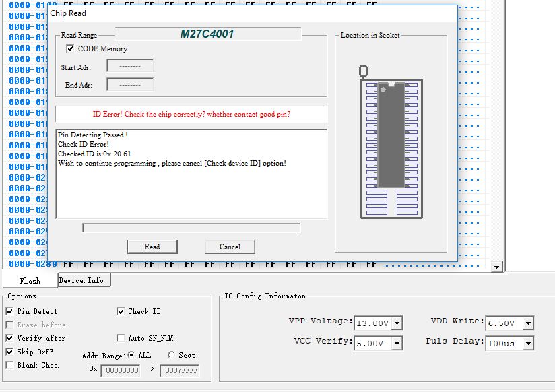The height and width of the screenshot is (392, 555).
Task: Open the VDD Write dropdown
Action: [529, 323]
